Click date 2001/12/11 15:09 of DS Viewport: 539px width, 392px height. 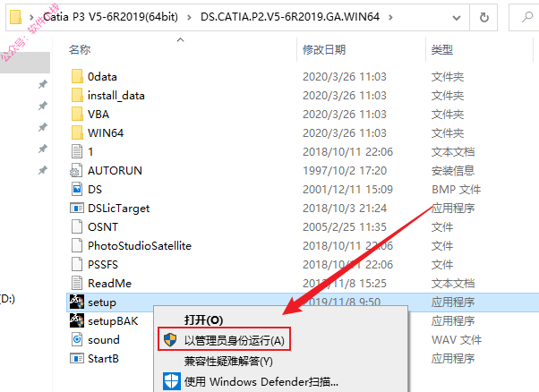pyautogui.click(x=347, y=190)
